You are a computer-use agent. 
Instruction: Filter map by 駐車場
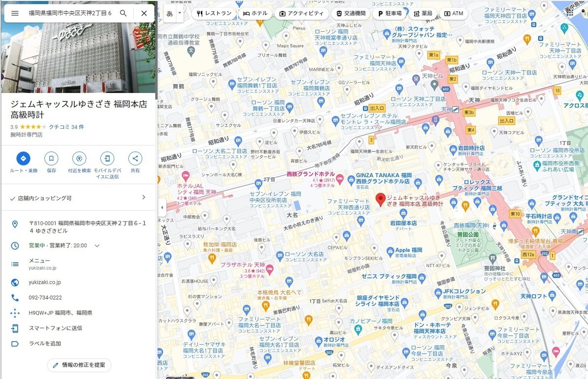click(390, 13)
